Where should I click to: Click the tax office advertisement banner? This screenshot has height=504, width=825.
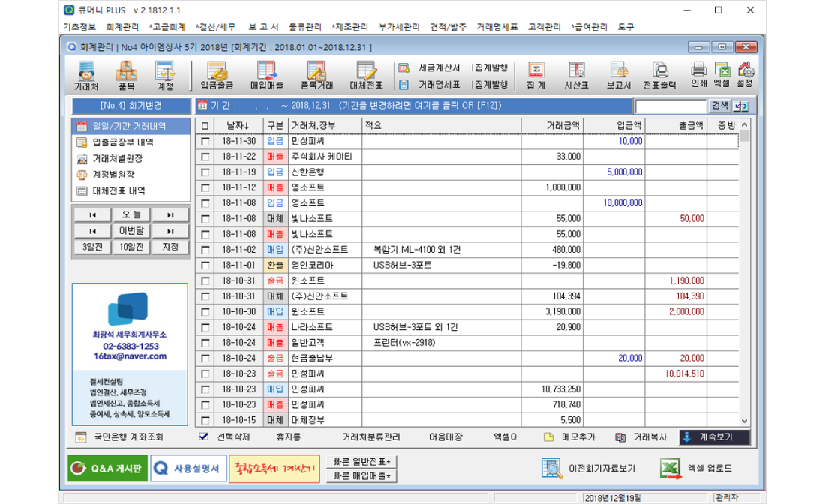[x=130, y=354]
